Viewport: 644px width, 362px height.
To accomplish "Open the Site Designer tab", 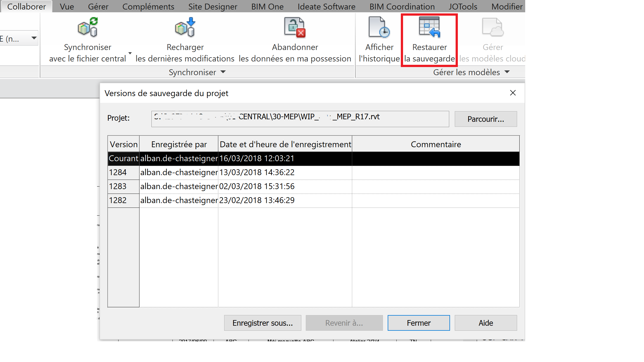I will (212, 6).
